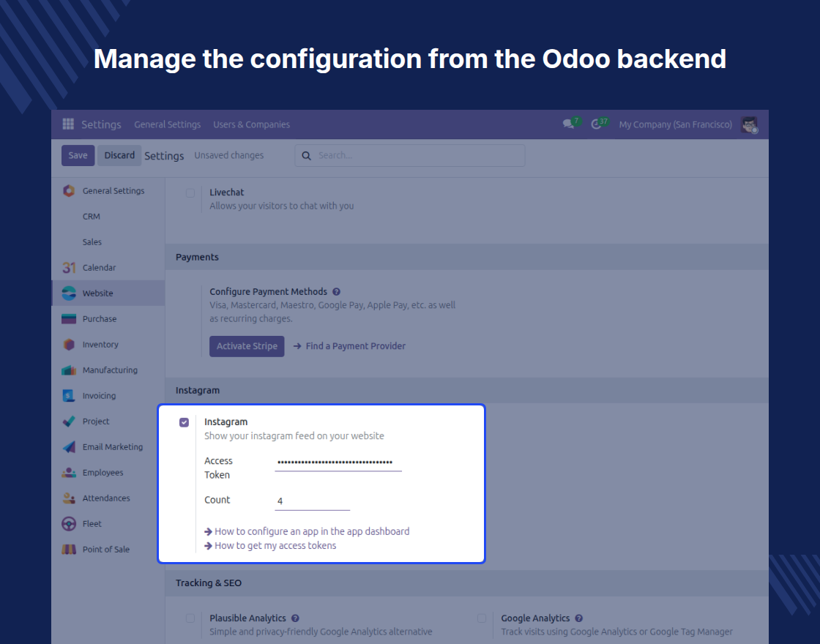Open How to configure an app link
The image size is (820, 644).
click(x=307, y=531)
